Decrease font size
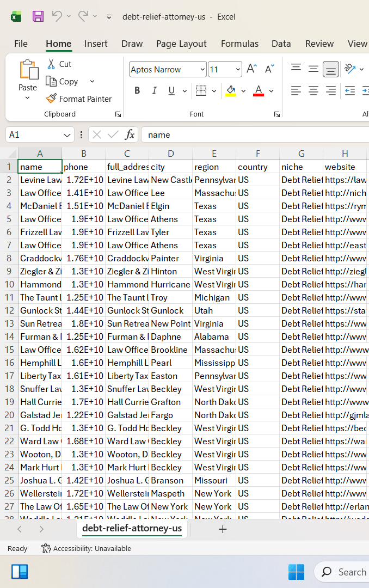 (x=269, y=69)
